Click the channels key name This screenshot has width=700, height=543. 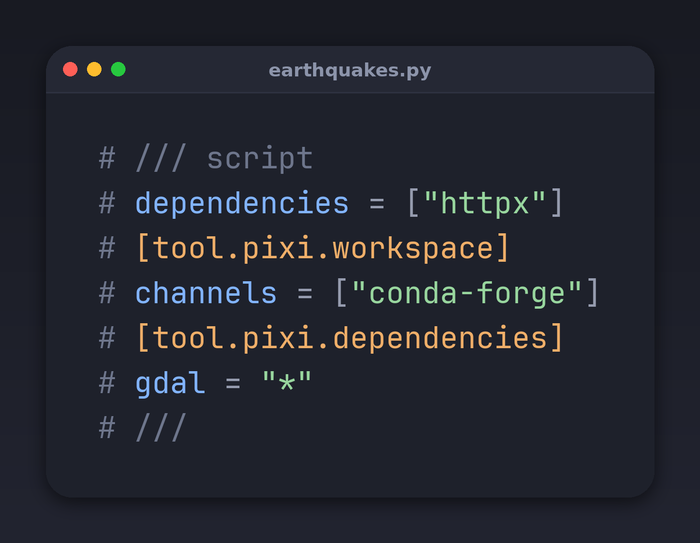(x=206, y=293)
